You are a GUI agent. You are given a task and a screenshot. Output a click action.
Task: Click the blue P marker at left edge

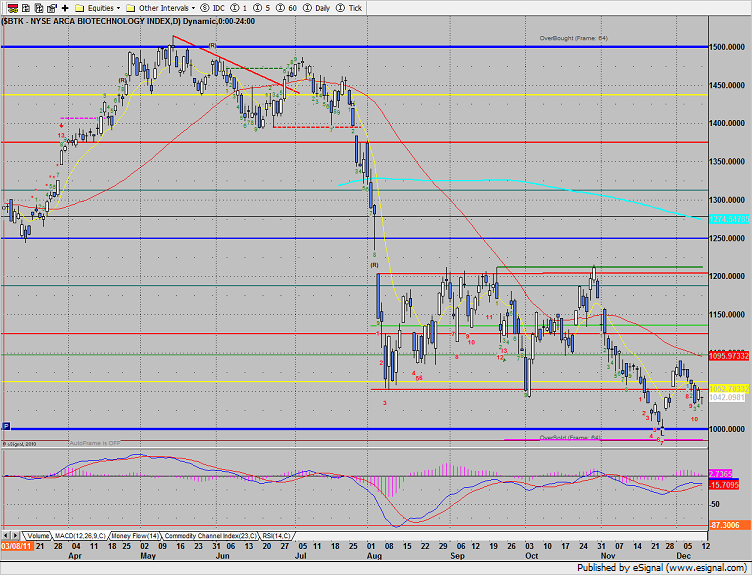[x=6, y=426]
